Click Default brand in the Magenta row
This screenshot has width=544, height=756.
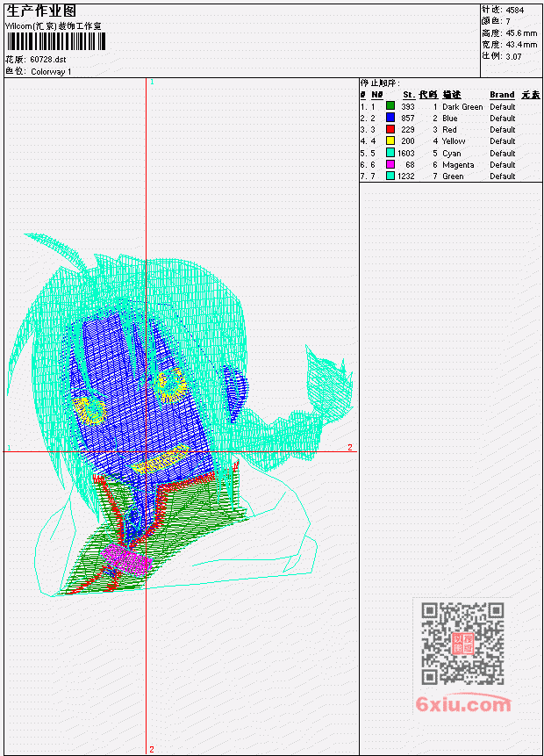[x=503, y=165]
